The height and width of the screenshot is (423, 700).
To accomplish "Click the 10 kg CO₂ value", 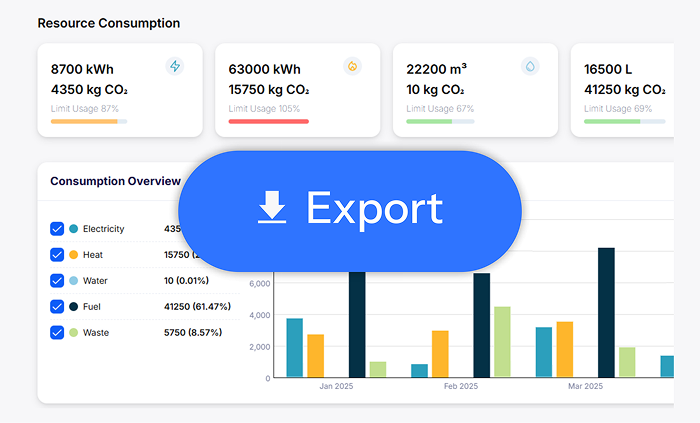I will click(435, 90).
